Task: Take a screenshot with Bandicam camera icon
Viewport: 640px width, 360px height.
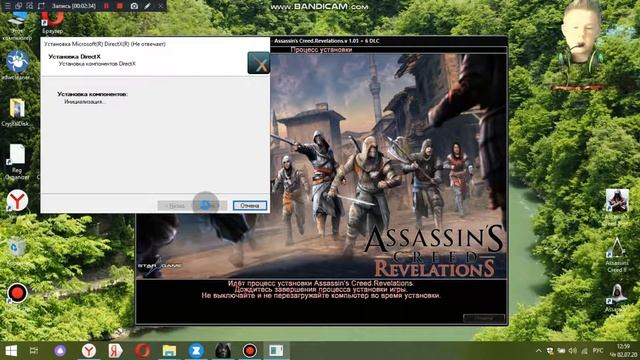Action: [134, 6]
